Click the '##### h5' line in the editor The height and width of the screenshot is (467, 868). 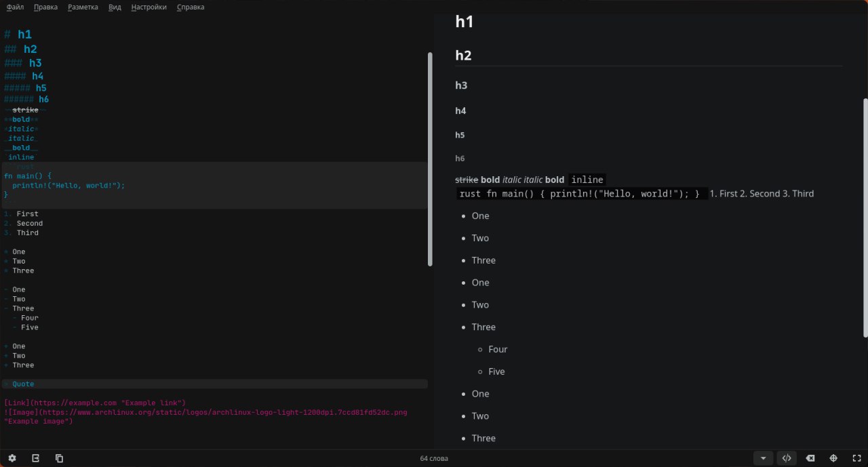(25, 88)
